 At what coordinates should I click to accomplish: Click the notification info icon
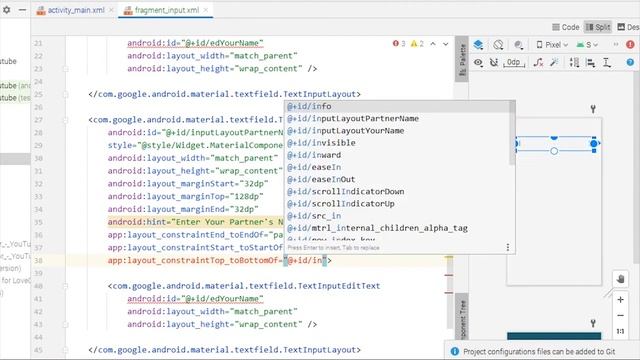pyautogui.click(x=454, y=351)
